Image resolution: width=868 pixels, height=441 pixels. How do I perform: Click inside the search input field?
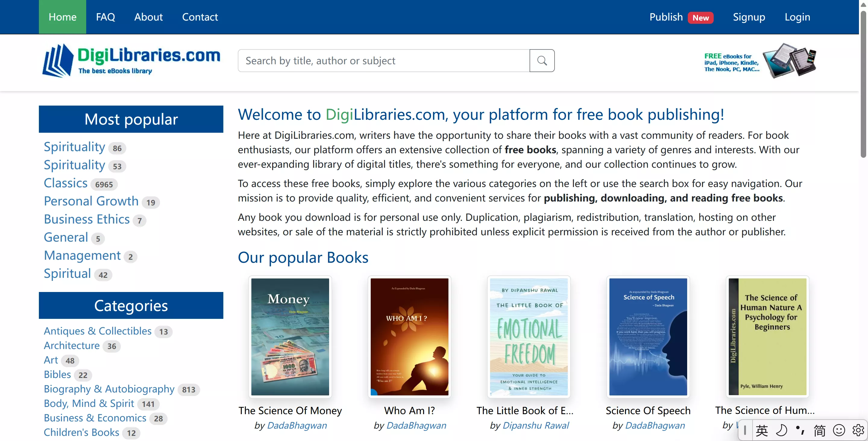tap(383, 60)
